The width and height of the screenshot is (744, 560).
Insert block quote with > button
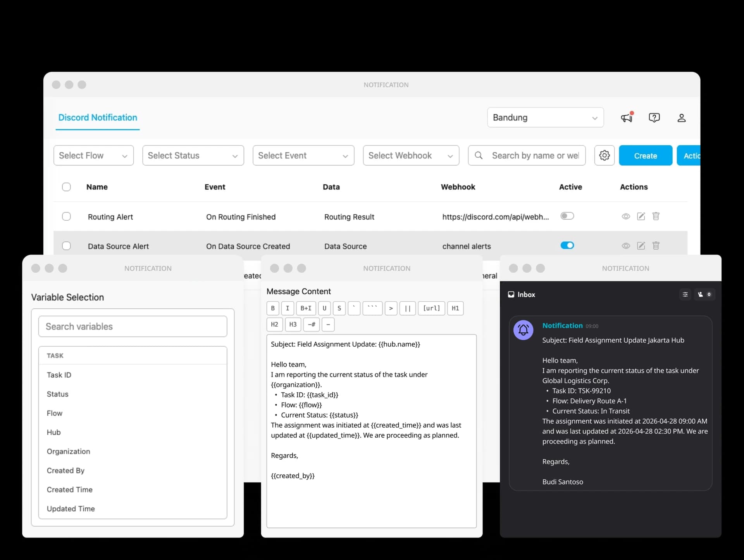pyautogui.click(x=391, y=308)
